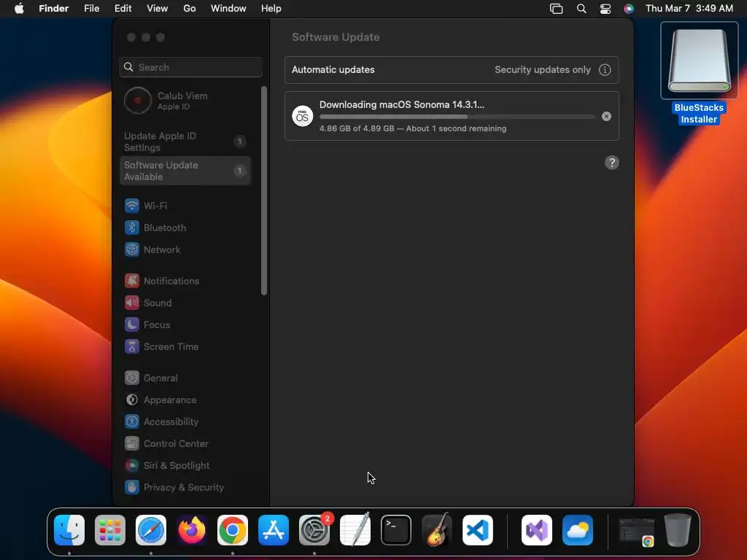This screenshot has width=747, height=560.
Task: Open Spotlight search in menu bar
Action: pyautogui.click(x=581, y=9)
